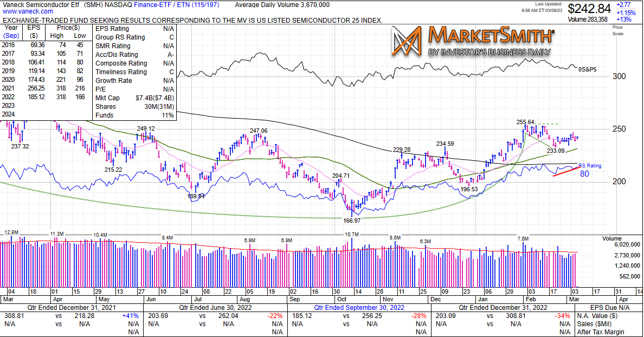
Task: Click the 0S&P5 index line label
Action: click(587, 69)
